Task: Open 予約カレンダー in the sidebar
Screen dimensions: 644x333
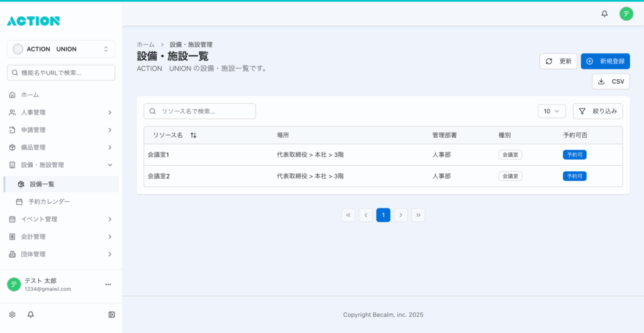Action: click(x=49, y=202)
